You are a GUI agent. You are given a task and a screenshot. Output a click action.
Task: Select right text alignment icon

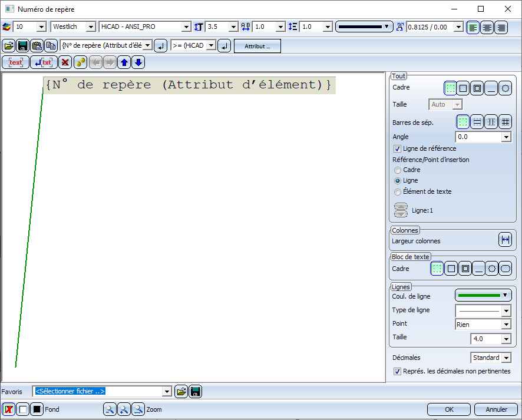tap(501, 27)
